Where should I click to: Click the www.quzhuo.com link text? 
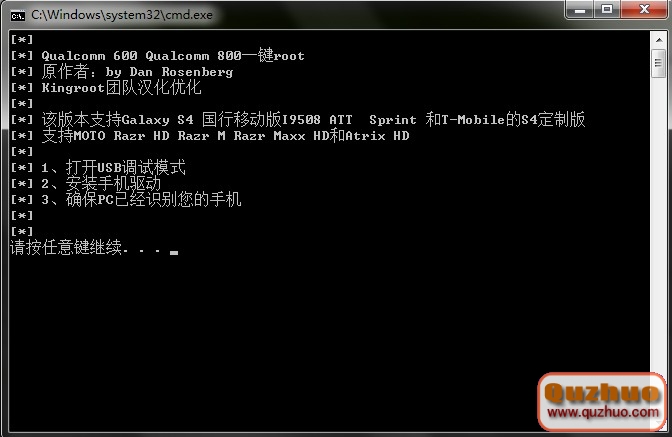(x=603, y=413)
